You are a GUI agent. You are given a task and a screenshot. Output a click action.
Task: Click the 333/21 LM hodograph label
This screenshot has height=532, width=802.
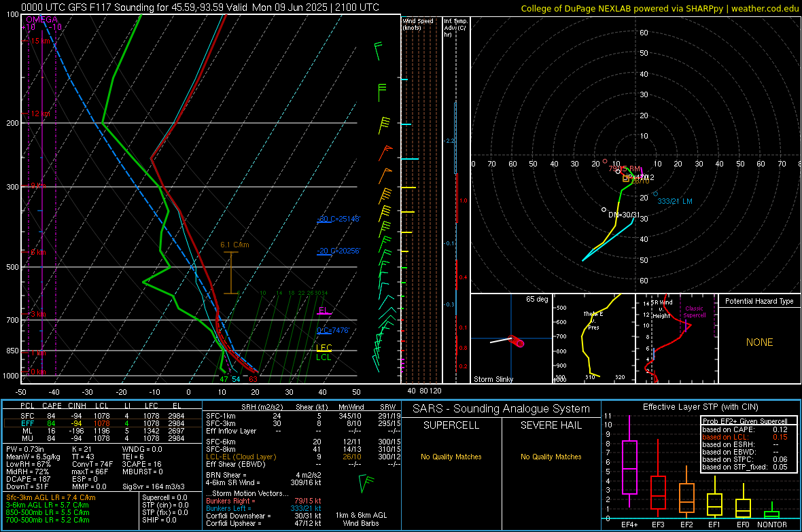675,201
